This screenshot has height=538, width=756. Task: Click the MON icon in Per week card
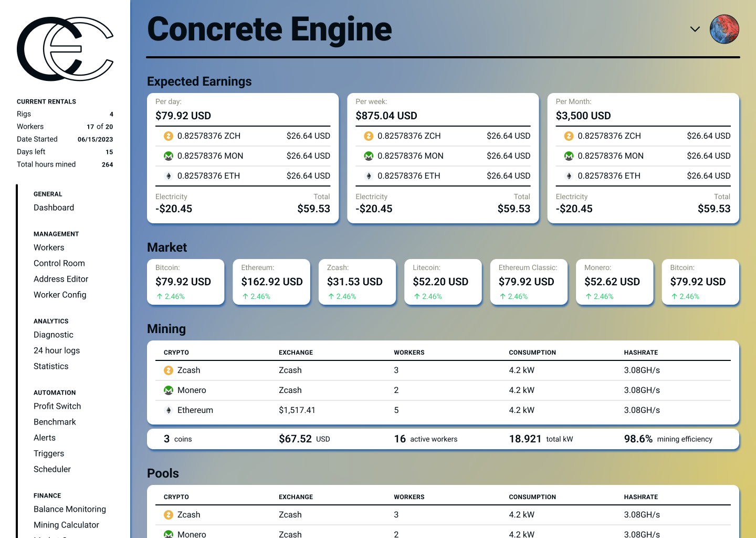click(x=369, y=156)
